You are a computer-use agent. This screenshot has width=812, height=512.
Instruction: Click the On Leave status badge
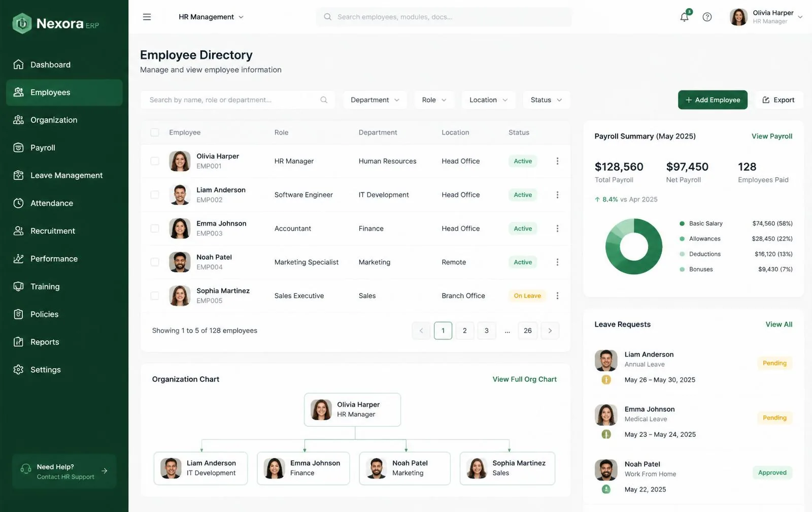(527, 296)
